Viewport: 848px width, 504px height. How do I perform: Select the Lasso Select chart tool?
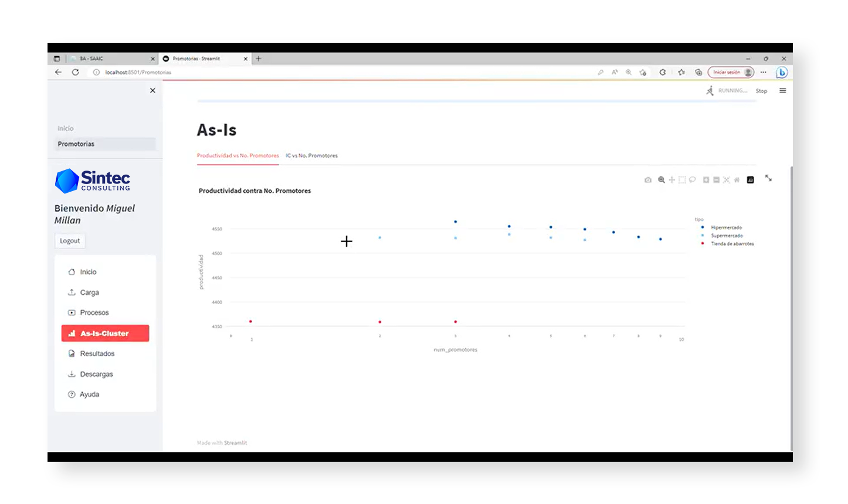693,180
